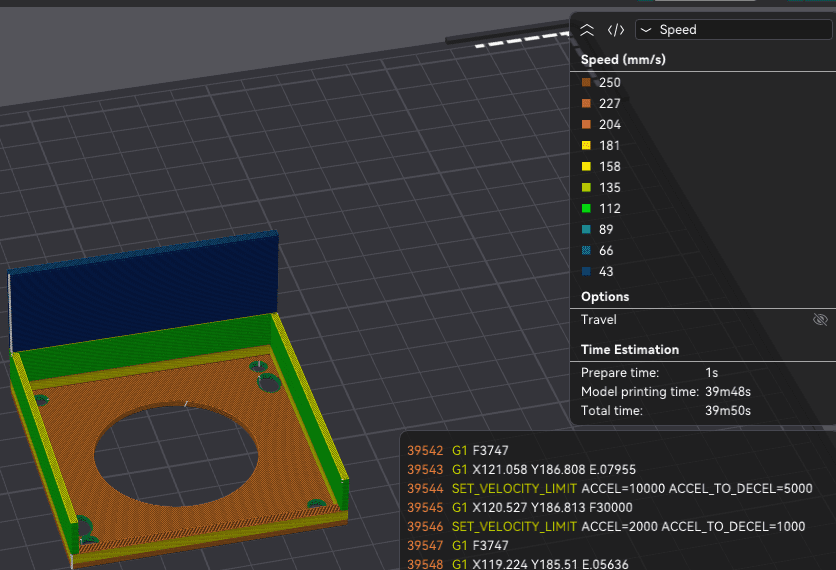Click the 250 speed legend label
The width and height of the screenshot is (836, 570).
[x=609, y=82]
